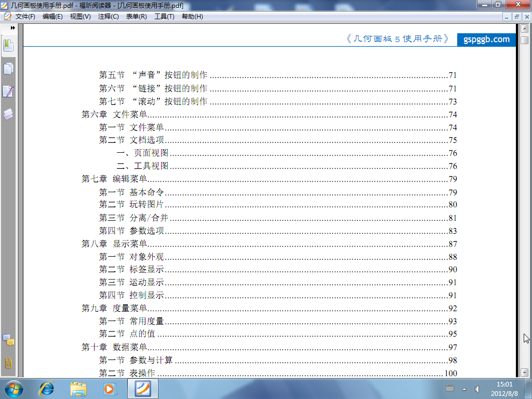Open Windows Media Player from taskbar
The image size is (532, 399).
(110, 388)
